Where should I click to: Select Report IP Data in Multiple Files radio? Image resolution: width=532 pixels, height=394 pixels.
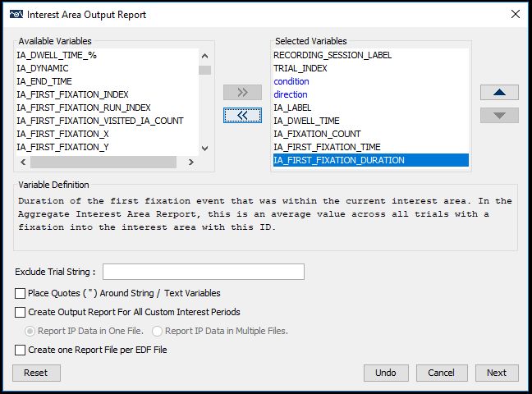(157, 331)
